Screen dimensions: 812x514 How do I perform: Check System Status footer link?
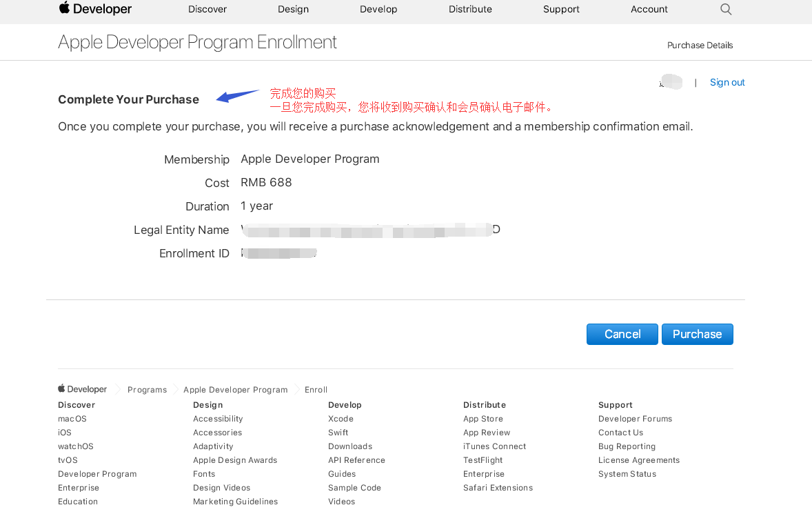[x=627, y=474]
